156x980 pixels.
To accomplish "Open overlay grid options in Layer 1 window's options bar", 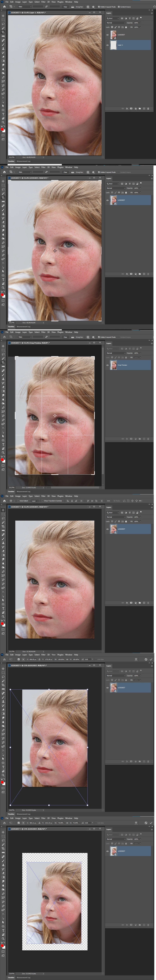I will (88, 6).
